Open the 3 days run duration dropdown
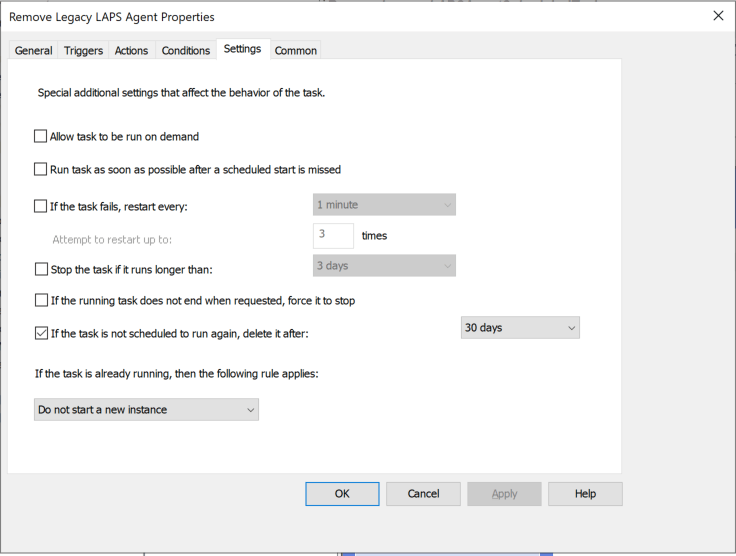The image size is (736, 556). point(384,266)
